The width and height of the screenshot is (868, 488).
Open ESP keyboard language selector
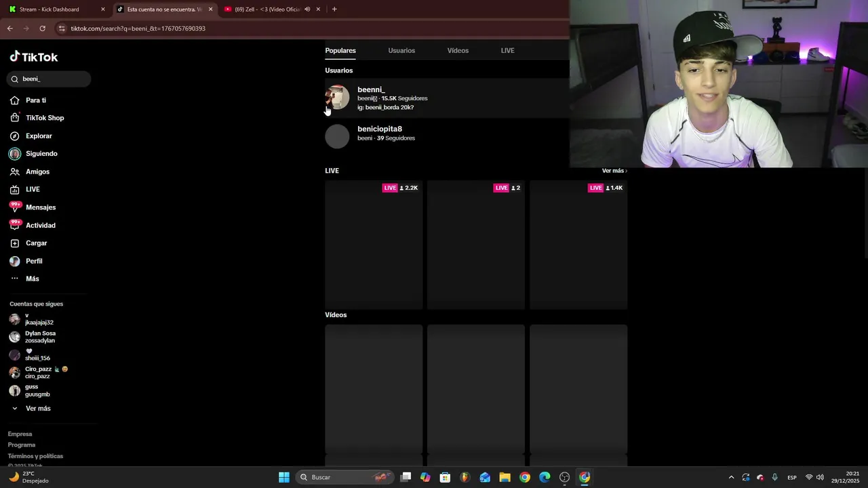[792, 477]
